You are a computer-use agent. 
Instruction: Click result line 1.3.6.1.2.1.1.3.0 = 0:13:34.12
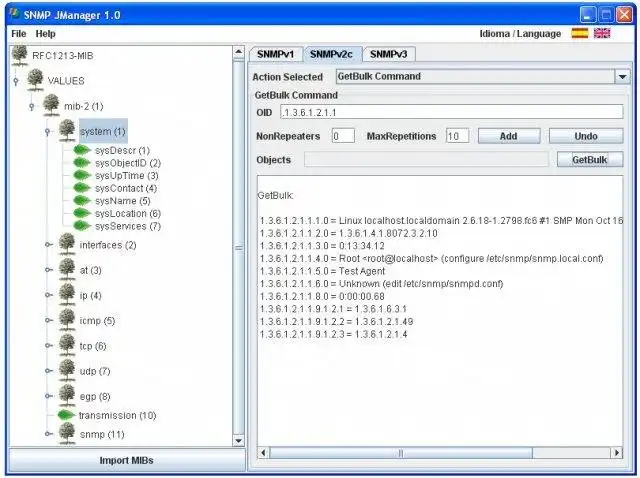(x=322, y=246)
